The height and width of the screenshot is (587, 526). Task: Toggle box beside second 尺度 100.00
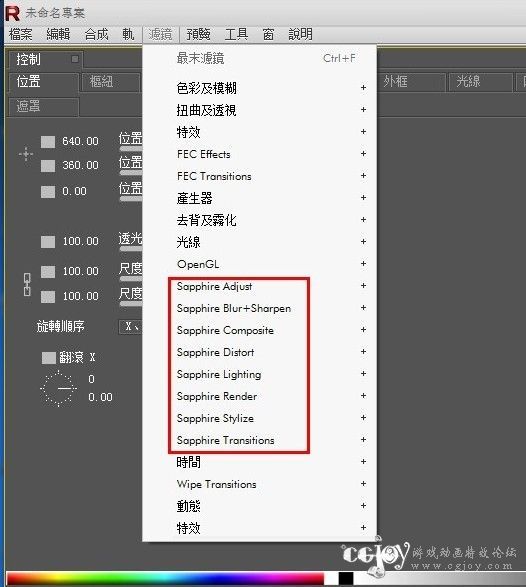[x=48, y=296]
